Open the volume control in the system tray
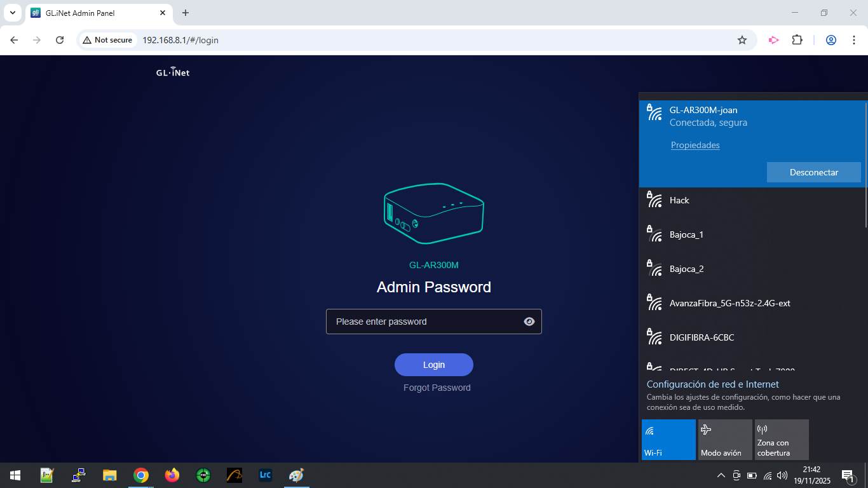Image resolution: width=868 pixels, height=488 pixels. 783,475
